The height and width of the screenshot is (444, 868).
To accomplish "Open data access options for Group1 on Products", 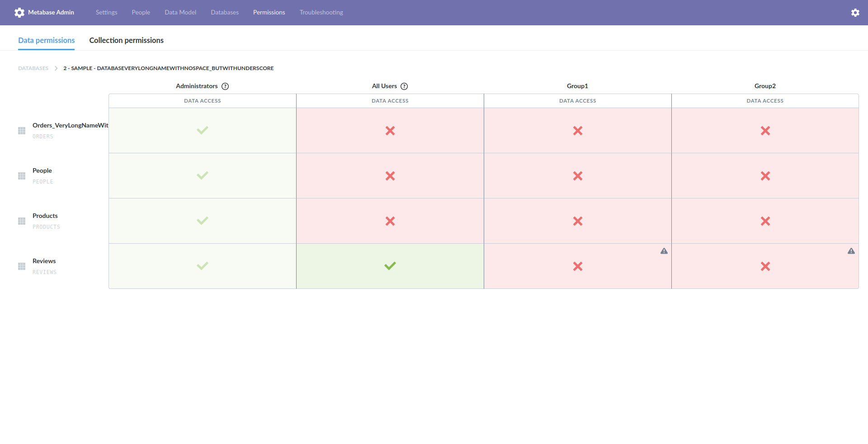I will click(x=577, y=221).
